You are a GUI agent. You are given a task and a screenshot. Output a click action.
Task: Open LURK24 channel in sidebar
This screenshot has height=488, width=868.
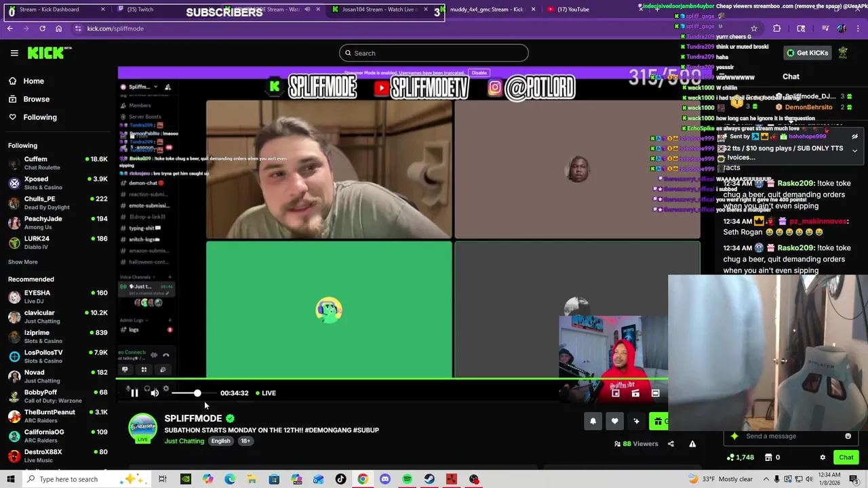click(x=58, y=243)
